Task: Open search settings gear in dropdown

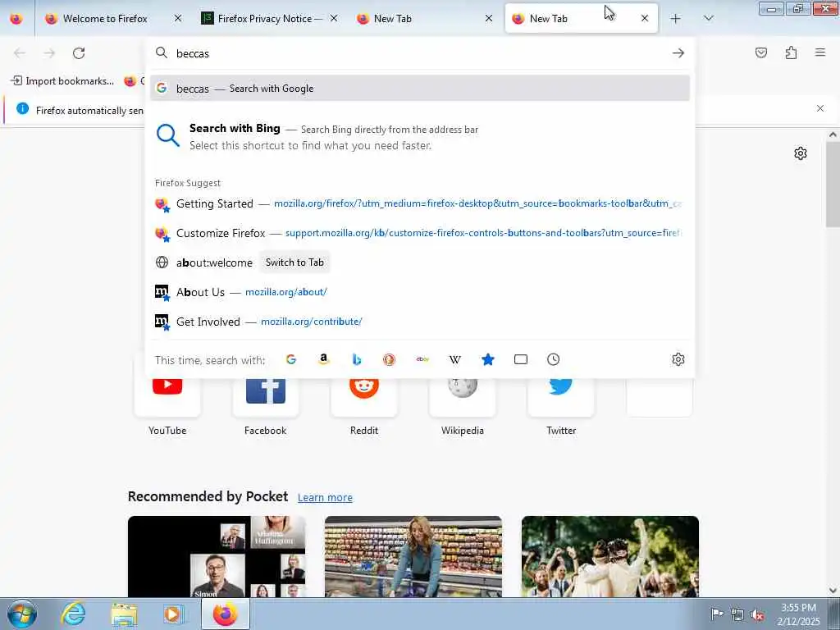Action: 678,359
